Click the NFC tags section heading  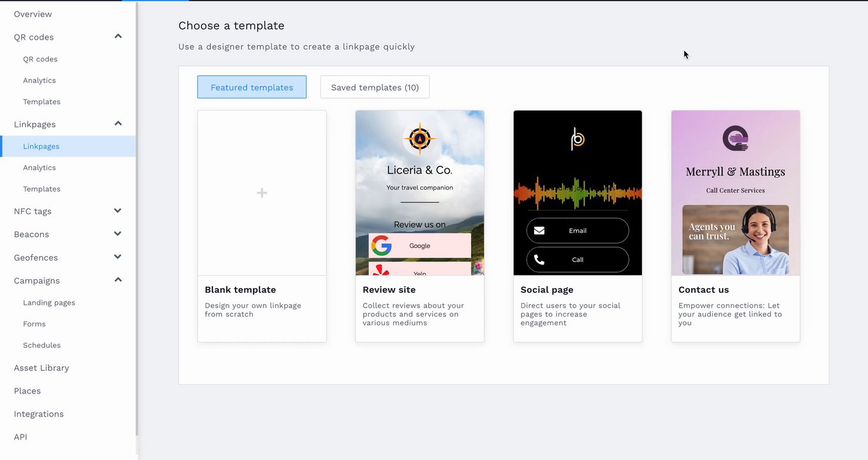pyautogui.click(x=33, y=211)
